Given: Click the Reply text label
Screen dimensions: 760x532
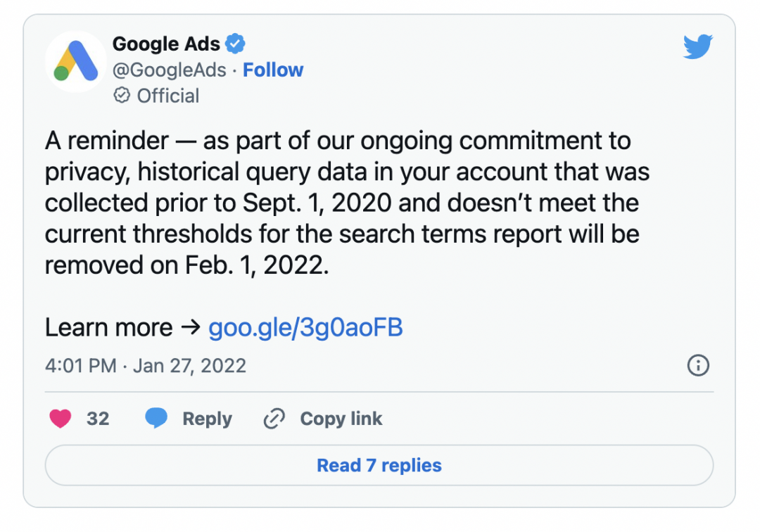Looking at the screenshot, I should 207,419.
